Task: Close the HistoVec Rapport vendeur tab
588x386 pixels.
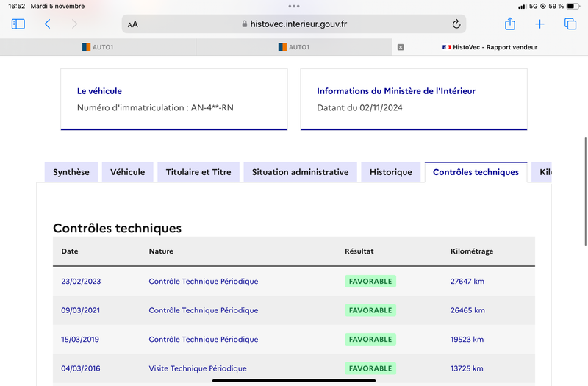Action: [x=401, y=47]
